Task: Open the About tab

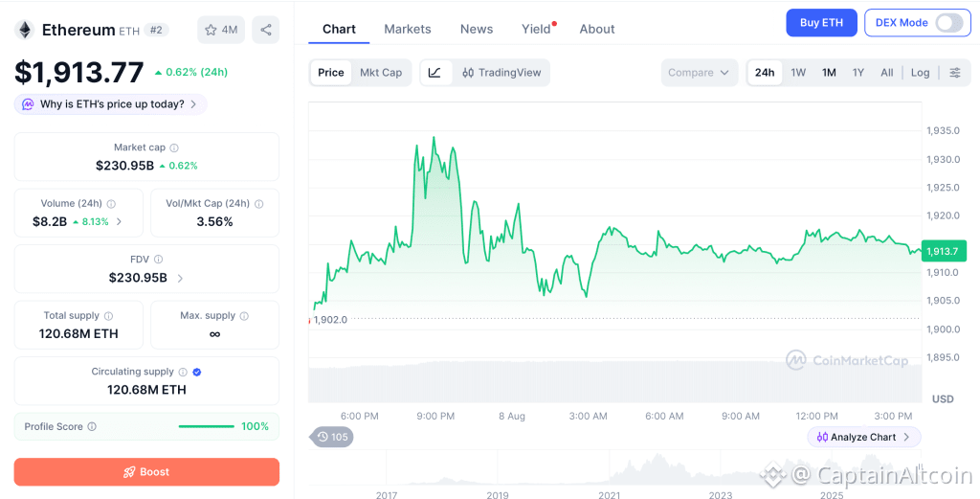Action: click(597, 29)
